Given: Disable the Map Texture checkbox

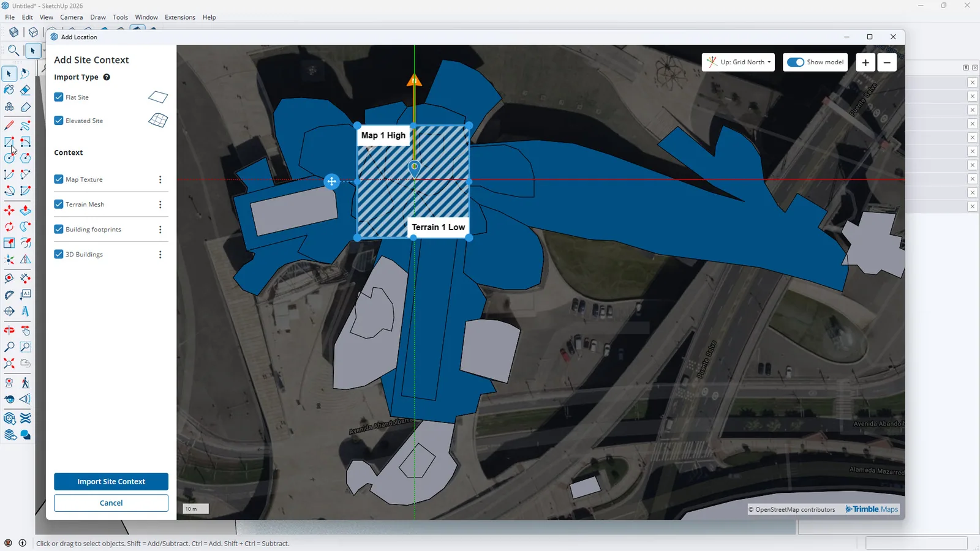Looking at the screenshot, I should tap(59, 179).
